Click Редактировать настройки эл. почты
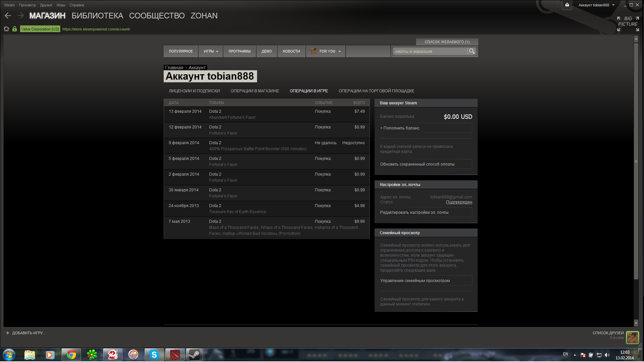 426,212
